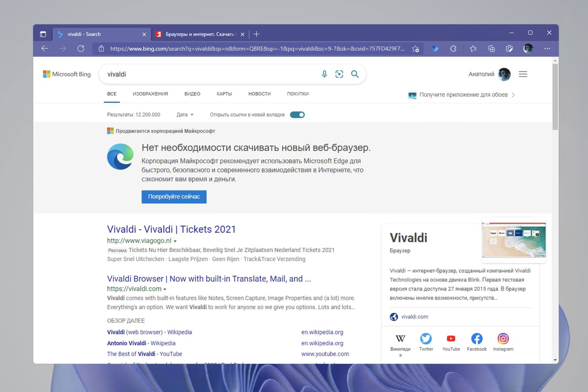588x392 pixels.
Task: Expand the Дата filter dropdown
Action: pyautogui.click(x=185, y=115)
